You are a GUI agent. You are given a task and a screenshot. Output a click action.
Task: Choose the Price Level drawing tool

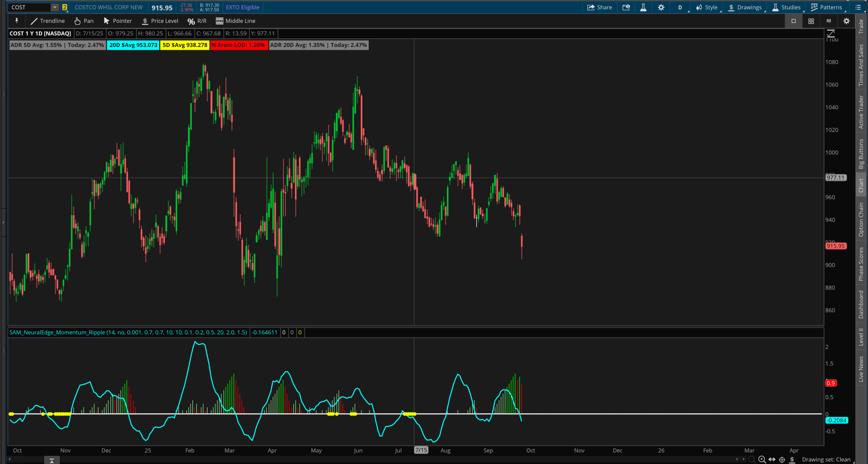click(160, 21)
